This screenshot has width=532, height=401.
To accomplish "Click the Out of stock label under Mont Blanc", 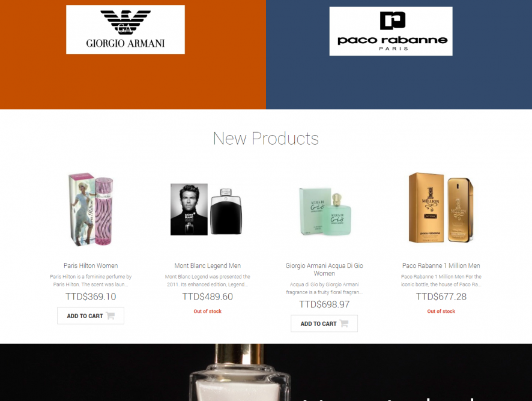I will coord(207,311).
